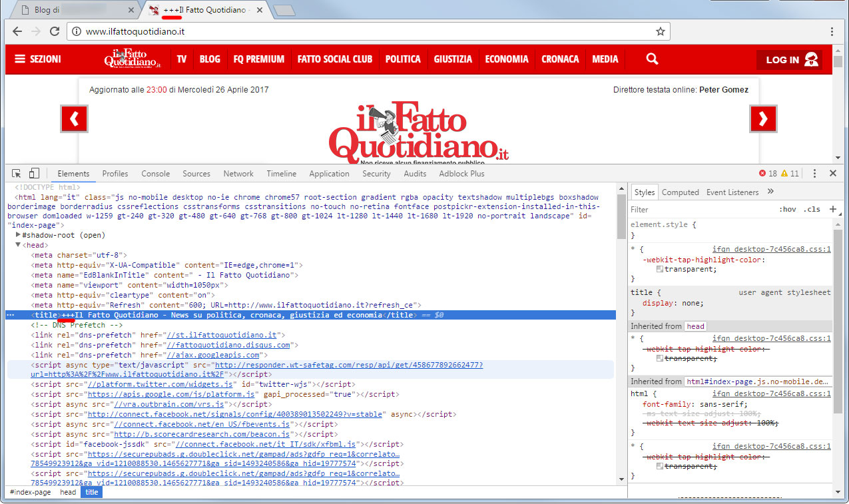
Task: Close the DevTools panel
Action: click(832, 174)
